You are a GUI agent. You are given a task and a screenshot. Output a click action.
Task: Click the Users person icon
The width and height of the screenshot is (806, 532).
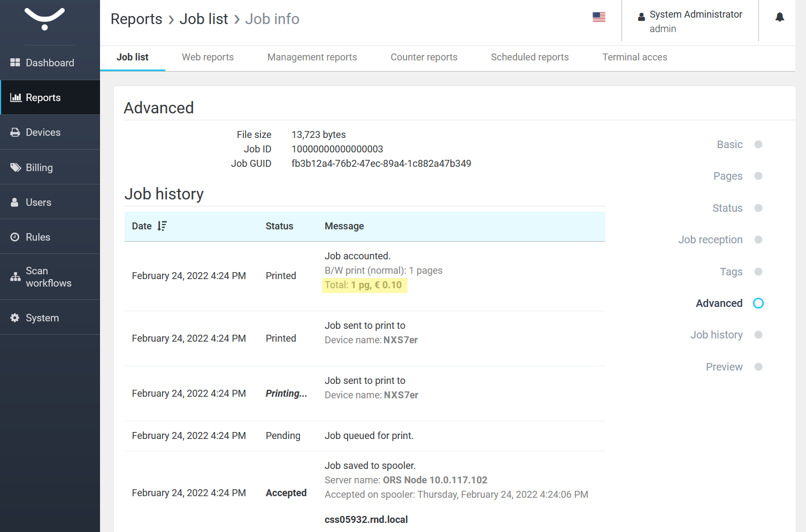15,203
